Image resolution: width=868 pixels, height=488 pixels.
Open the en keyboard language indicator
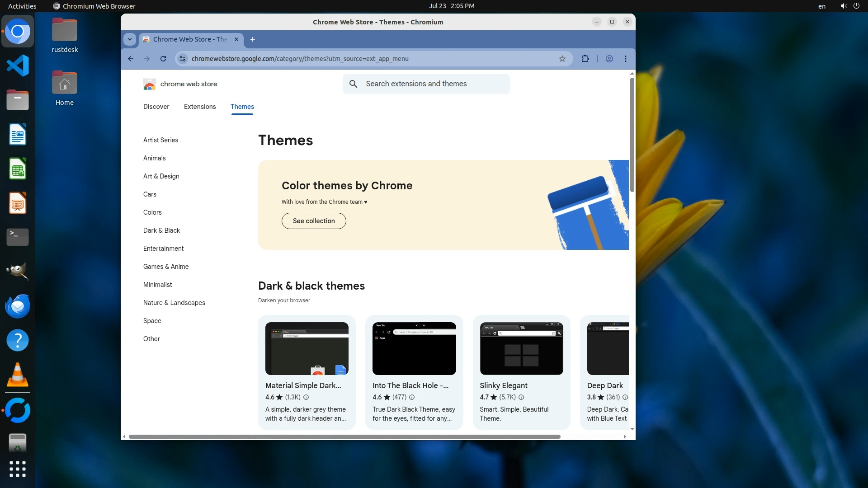(821, 6)
